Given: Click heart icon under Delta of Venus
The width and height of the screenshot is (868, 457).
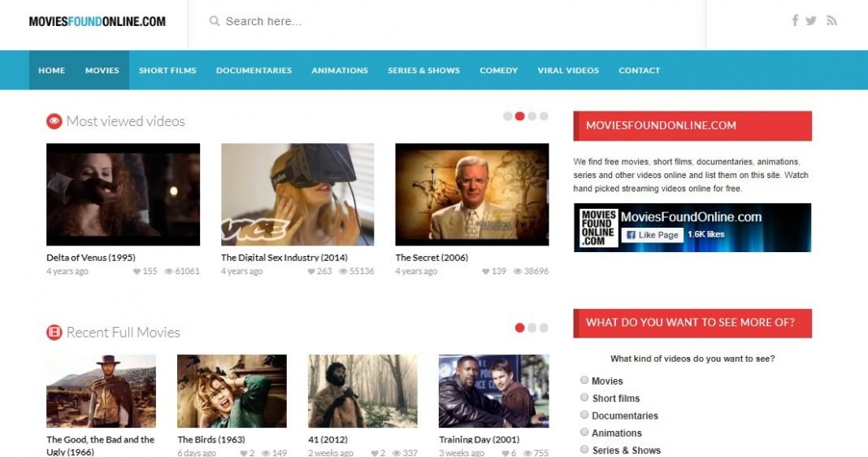Looking at the screenshot, I should (x=137, y=272).
